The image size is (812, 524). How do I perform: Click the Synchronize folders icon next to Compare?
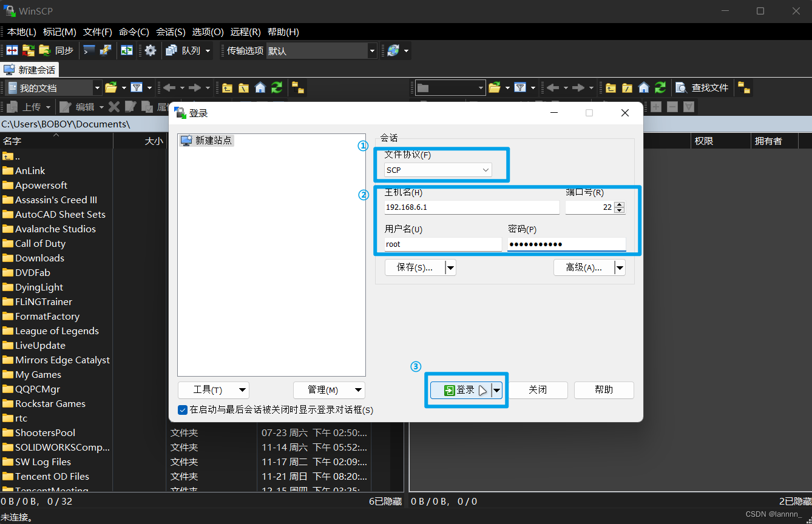29,51
